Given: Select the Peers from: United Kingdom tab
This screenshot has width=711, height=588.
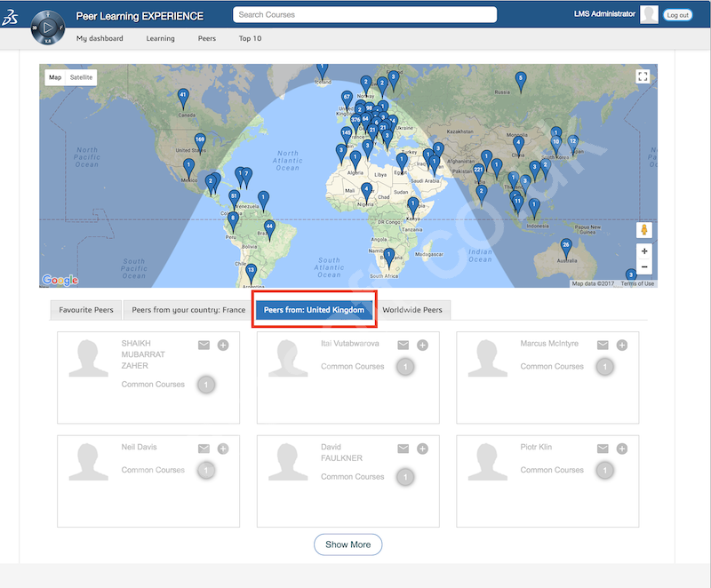Looking at the screenshot, I should pos(314,310).
